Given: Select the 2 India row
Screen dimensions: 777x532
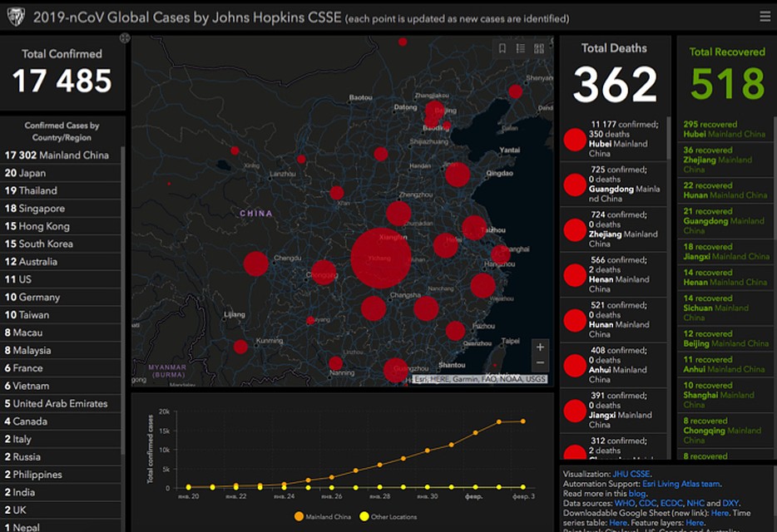Looking at the screenshot, I should point(61,492).
